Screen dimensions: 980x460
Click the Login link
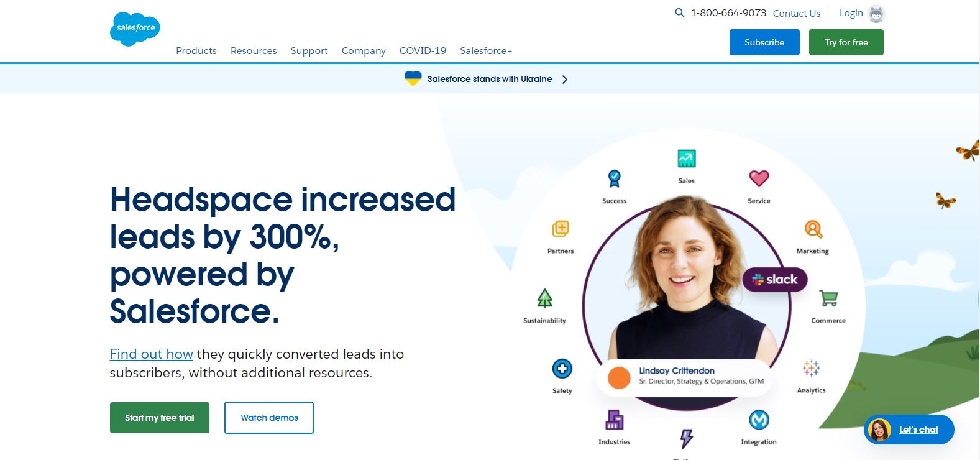(x=851, y=13)
